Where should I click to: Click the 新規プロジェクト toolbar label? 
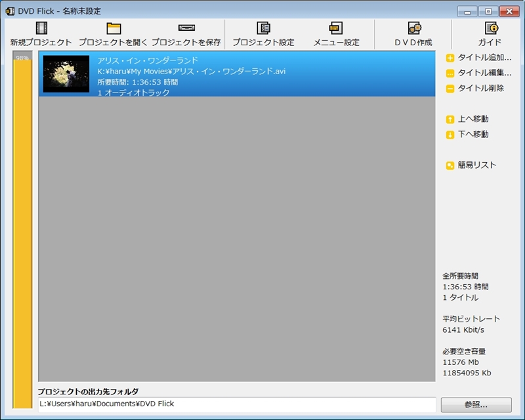41,42
